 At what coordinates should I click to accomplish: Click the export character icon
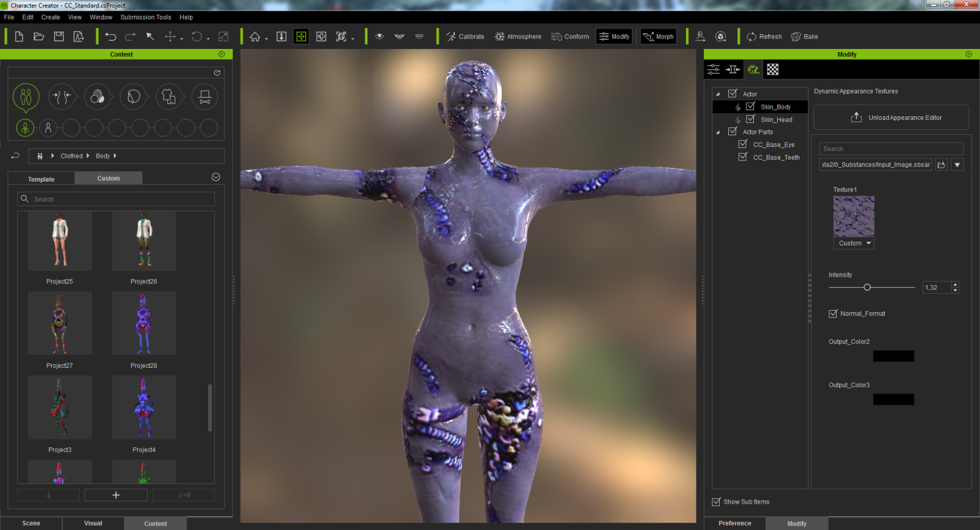78,37
